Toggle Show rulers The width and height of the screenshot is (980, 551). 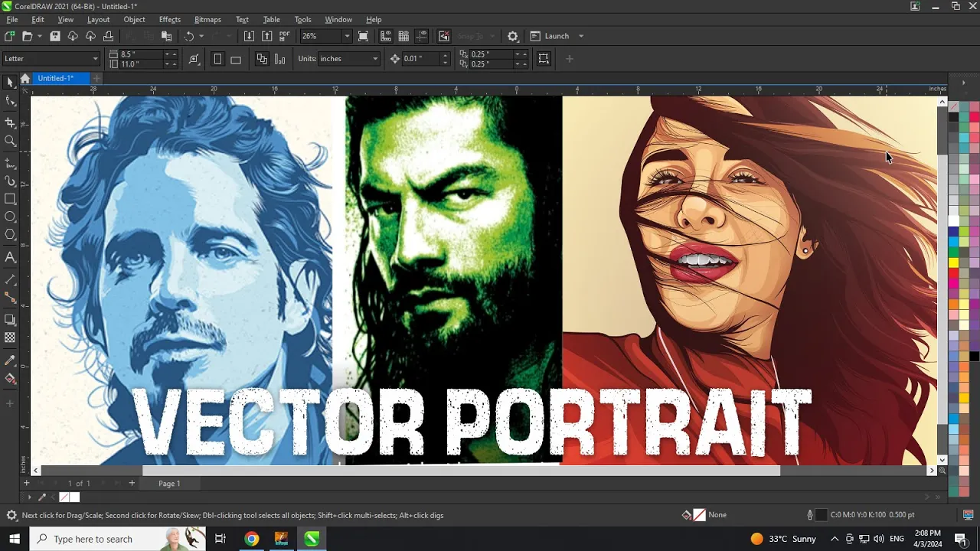coord(386,36)
